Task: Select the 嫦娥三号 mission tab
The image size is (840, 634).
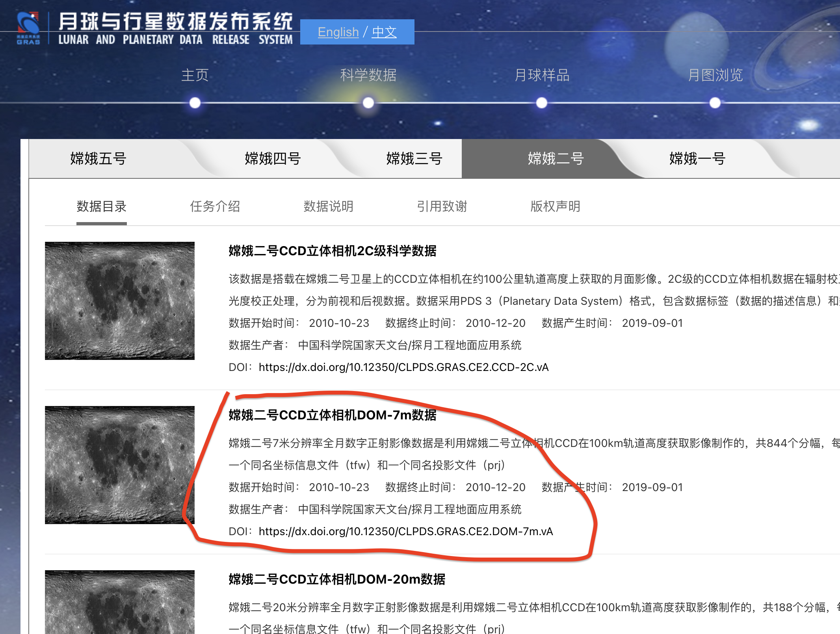Action: point(414,159)
